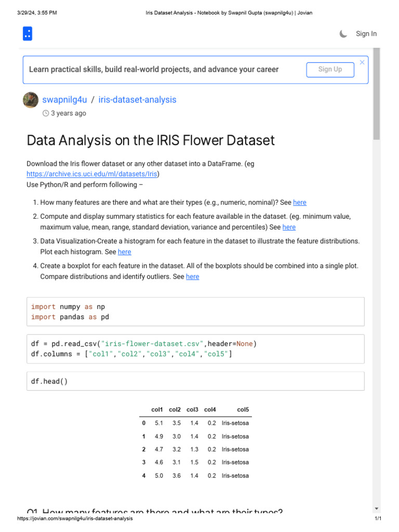Open the swapnilg4u user link
This screenshot has width=399, height=532.
[64, 100]
